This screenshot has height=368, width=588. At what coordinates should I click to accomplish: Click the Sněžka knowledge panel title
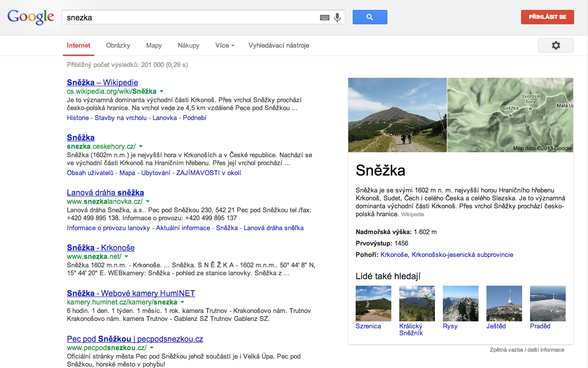380,171
